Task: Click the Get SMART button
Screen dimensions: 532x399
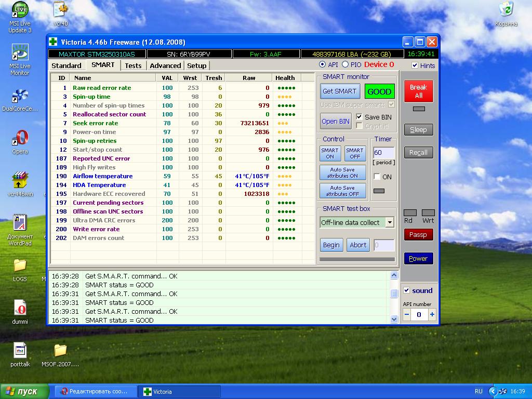Action: [x=339, y=91]
